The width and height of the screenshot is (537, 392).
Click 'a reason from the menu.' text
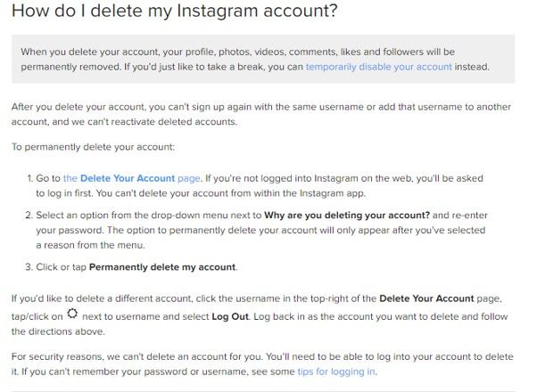coord(90,245)
